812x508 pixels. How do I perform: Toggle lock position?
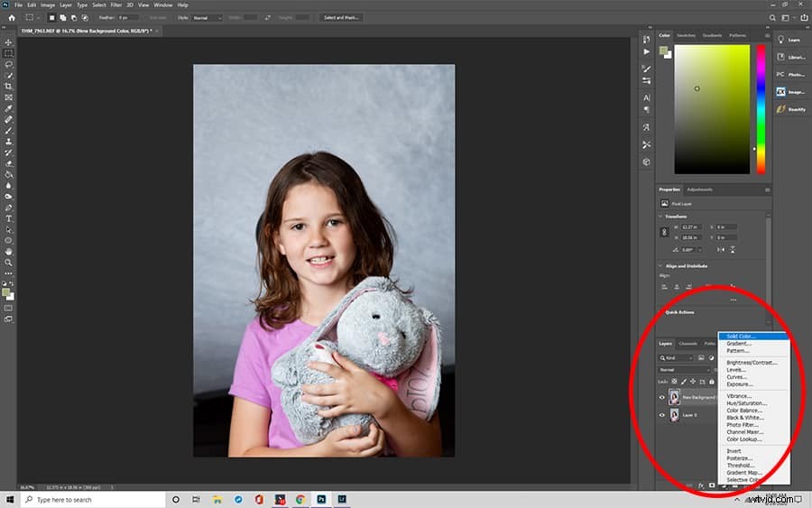pos(693,381)
